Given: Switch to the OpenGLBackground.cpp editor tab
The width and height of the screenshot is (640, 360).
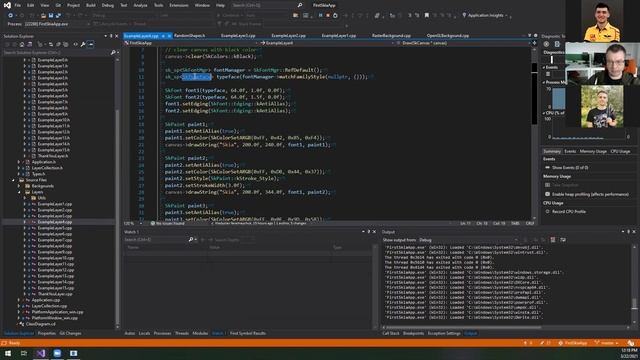Looking at the screenshot, I should tap(448, 36).
